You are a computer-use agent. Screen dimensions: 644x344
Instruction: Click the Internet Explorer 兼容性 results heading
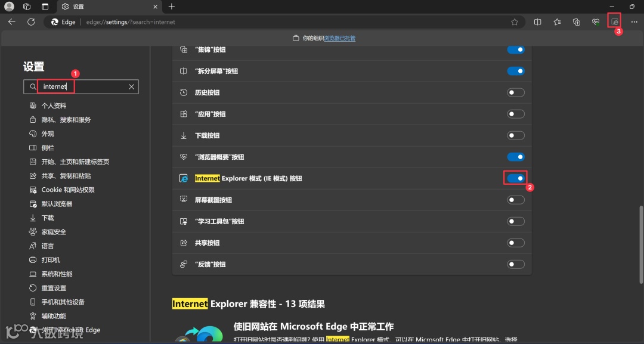(249, 304)
